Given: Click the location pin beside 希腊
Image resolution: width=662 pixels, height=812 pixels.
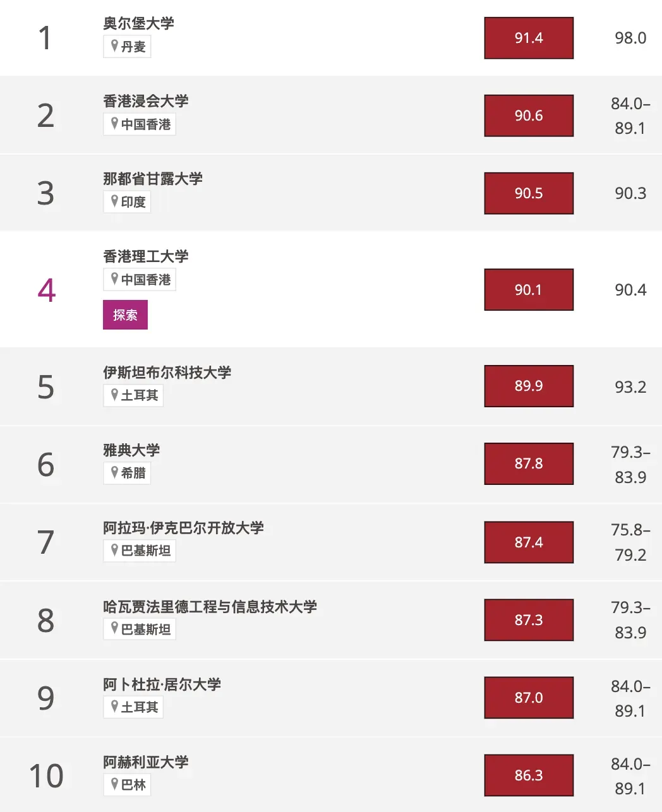Looking at the screenshot, I should pos(114,472).
